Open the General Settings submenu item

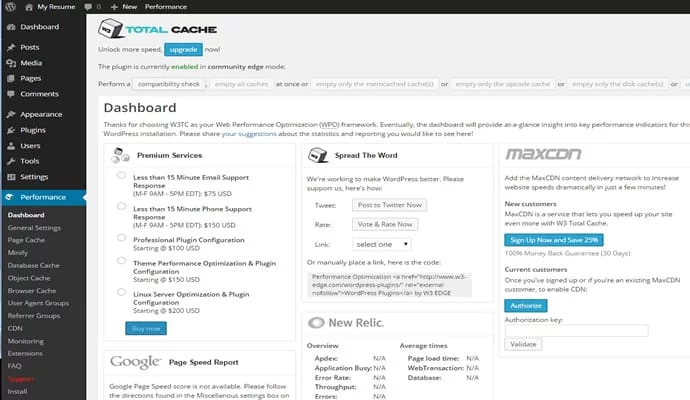coord(34,228)
